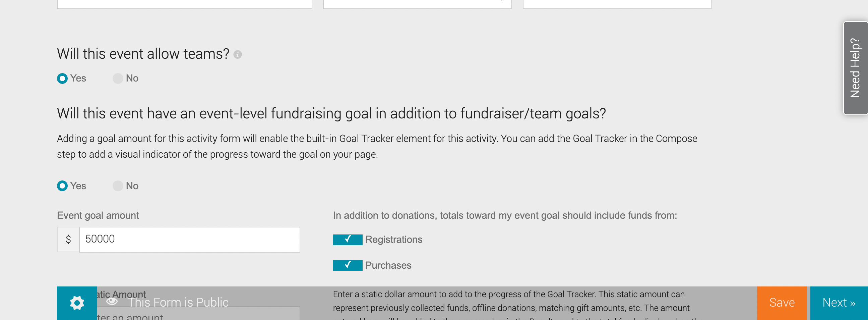Click the leftmost partially visible field at top

click(x=185, y=4)
